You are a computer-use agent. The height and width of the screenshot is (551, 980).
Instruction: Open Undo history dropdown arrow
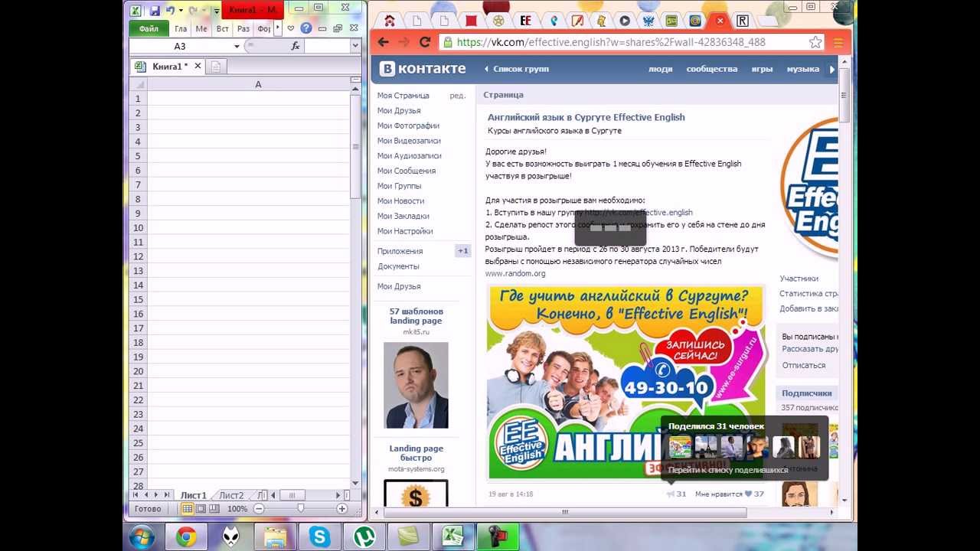181,11
